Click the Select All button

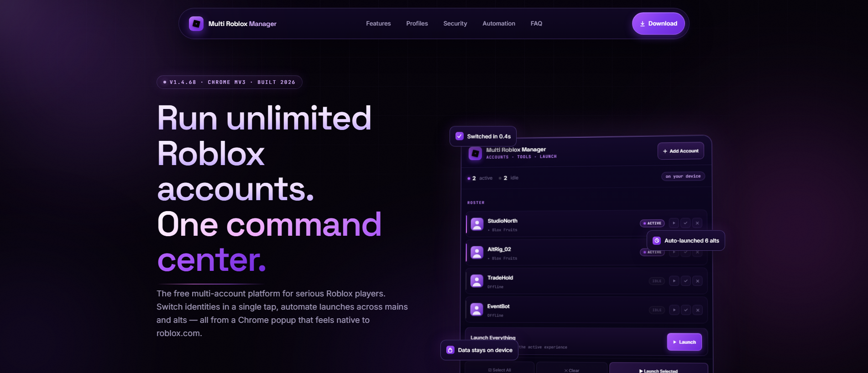pos(499,368)
